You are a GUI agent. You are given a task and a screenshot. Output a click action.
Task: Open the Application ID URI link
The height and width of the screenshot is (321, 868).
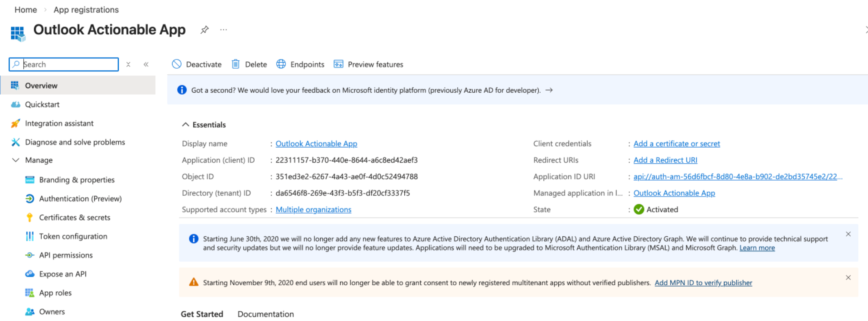(x=738, y=177)
